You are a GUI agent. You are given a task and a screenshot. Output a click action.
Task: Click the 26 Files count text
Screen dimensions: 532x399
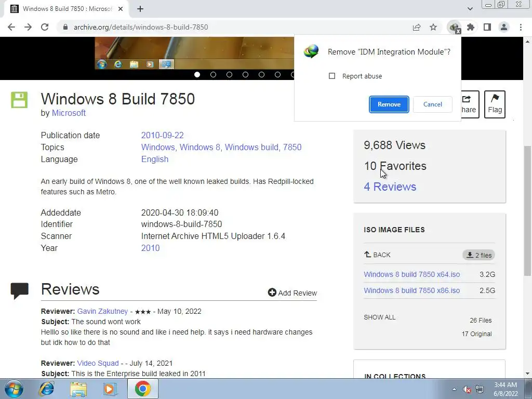[481, 320]
